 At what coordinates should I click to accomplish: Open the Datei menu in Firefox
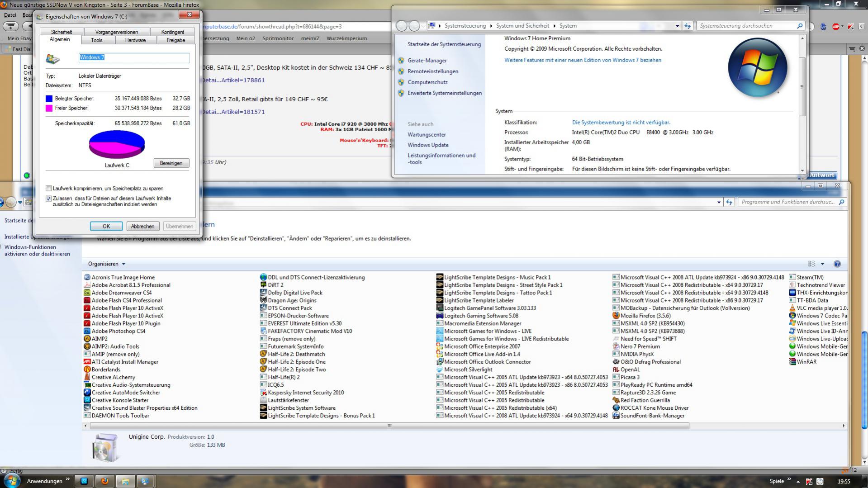pyautogui.click(x=10, y=15)
